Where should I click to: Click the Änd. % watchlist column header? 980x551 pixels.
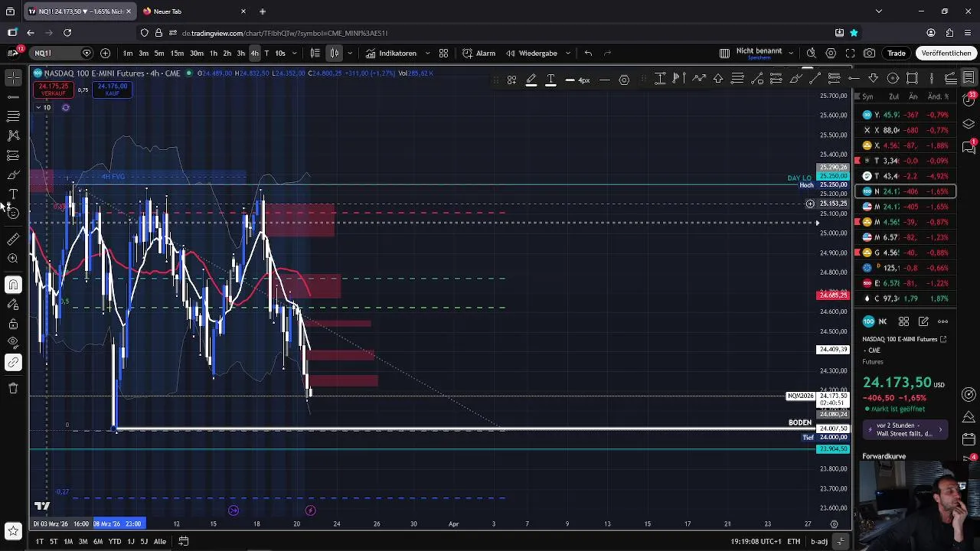click(x=939, y=96)
